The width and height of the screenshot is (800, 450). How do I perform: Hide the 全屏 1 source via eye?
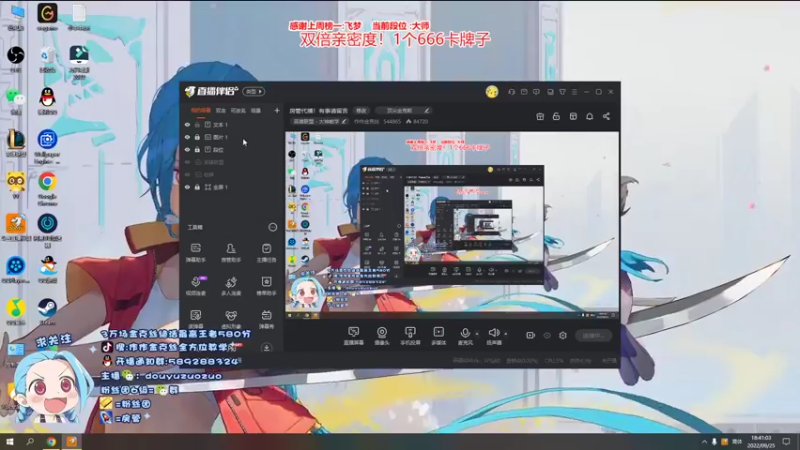[x=187, y=187]
